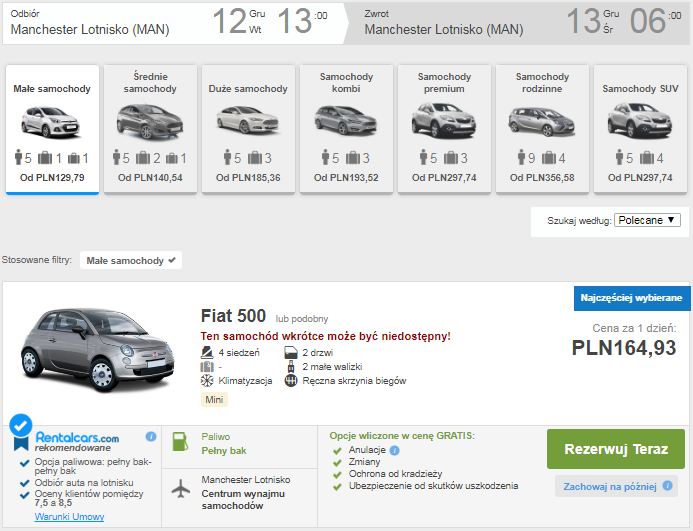Click pickup location Manchester Lotnisko (MAN) under Odbiór
The image size is (693, 531).
(x=90, y=30)
